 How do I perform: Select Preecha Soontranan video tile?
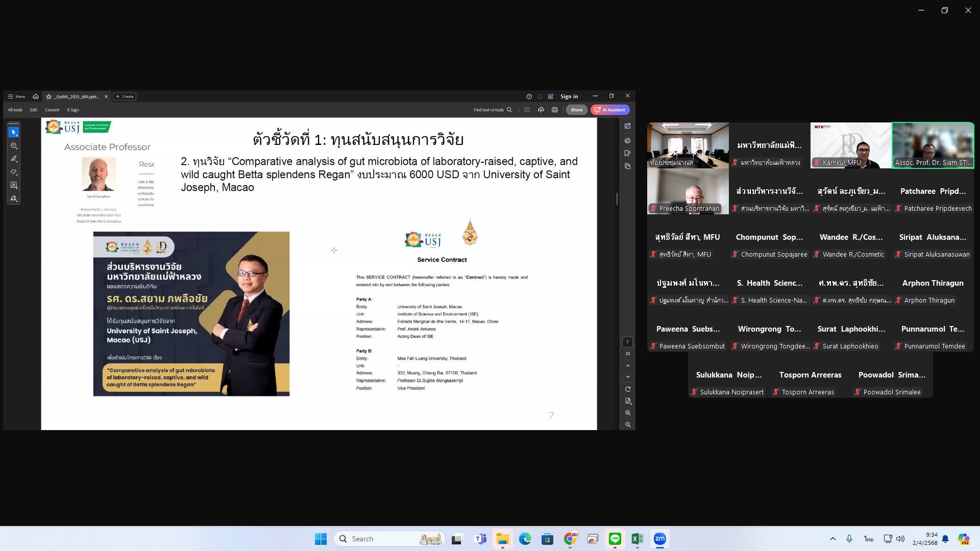click(x=688, y=191)
